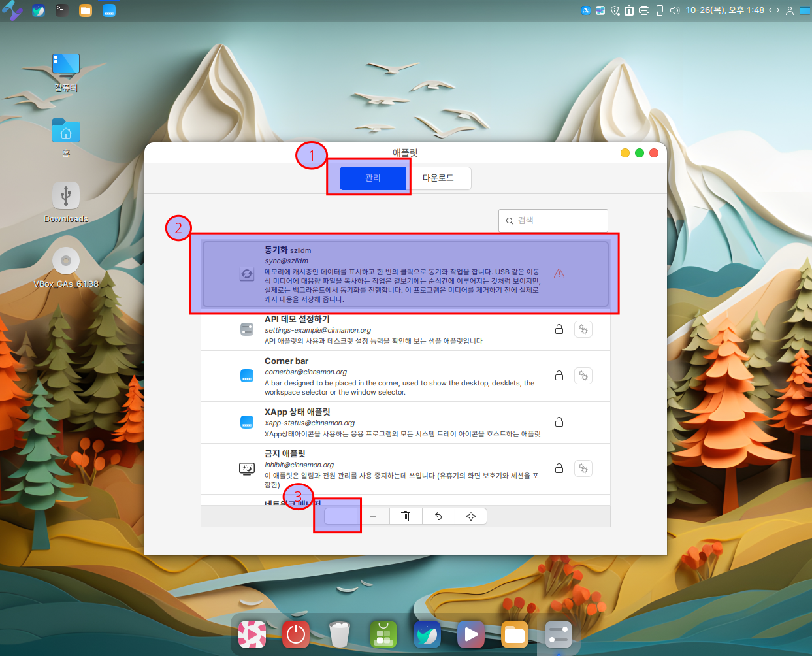
Task: Click the plus button to add applet
Action: coord(340,516)
